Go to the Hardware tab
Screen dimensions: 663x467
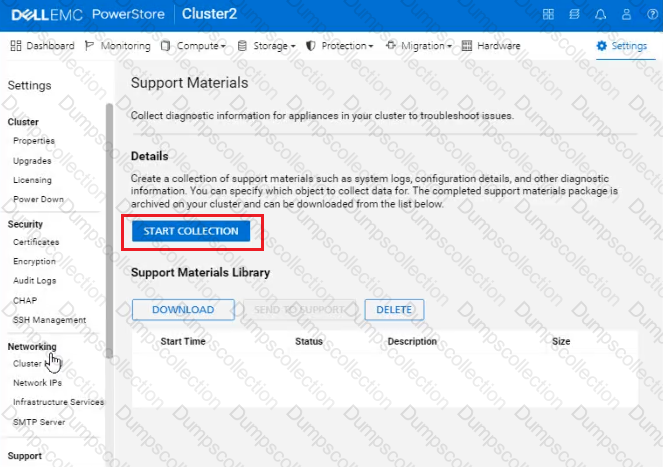(x=491, y=46)
